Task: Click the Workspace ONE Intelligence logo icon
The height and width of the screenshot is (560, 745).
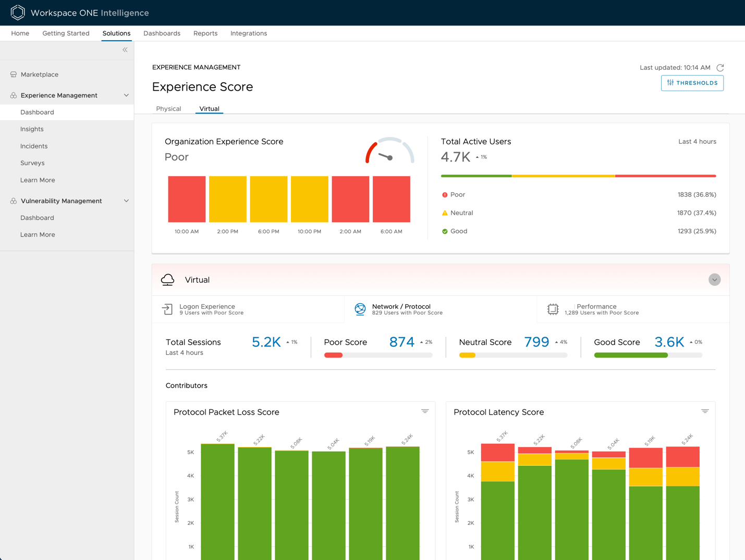Action: click(x=18, y=13)
